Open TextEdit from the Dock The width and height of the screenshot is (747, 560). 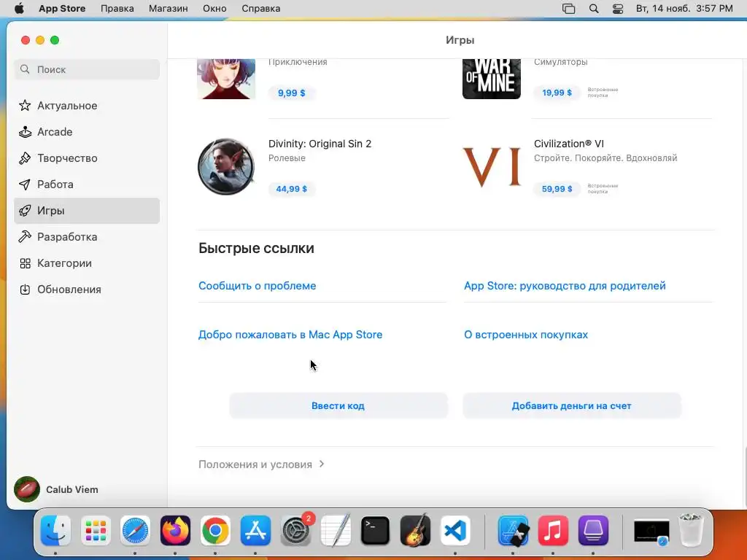click(336, 531)
